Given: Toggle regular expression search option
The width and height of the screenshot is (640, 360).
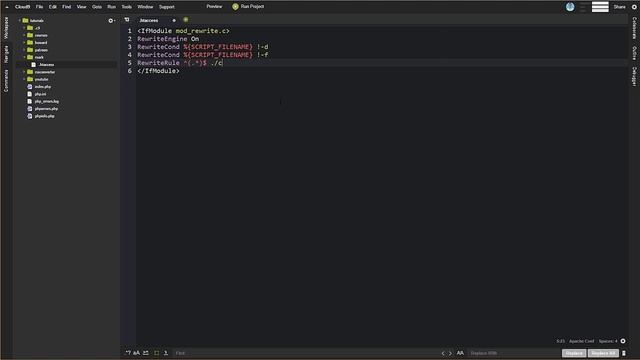Looking at the screenshot, I should (x=128, y=353).
